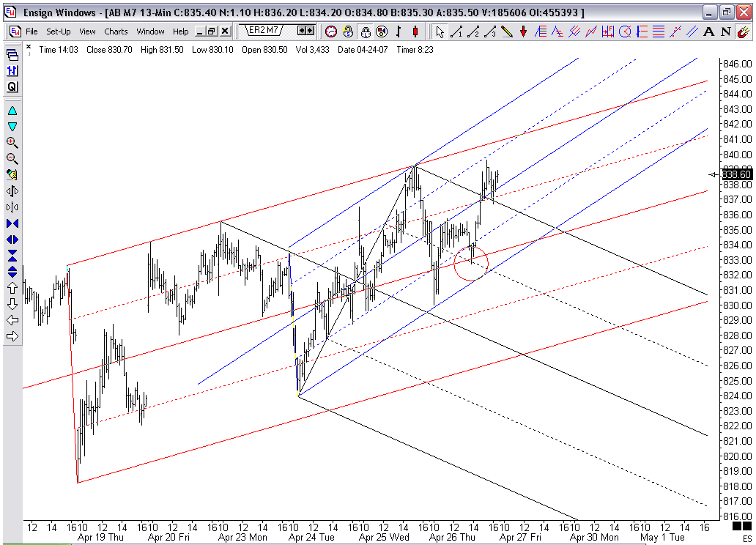Switch to bar chart style
This screenshot has height=545, width=756.
pos(399,31)
